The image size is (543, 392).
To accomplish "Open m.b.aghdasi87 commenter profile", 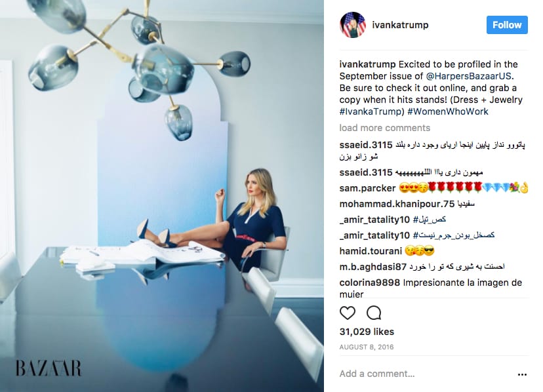I will 372,267.
